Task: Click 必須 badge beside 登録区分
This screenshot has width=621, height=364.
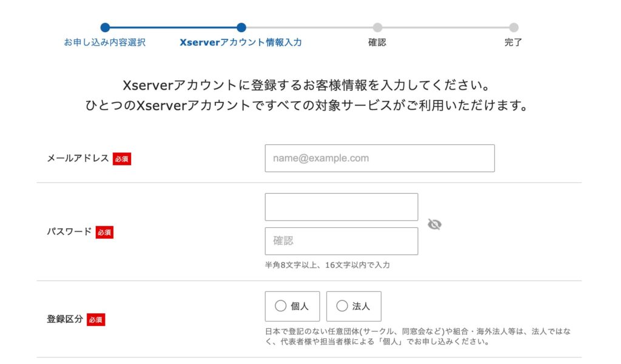Action: pyautogui.click(x=96, y=319)
